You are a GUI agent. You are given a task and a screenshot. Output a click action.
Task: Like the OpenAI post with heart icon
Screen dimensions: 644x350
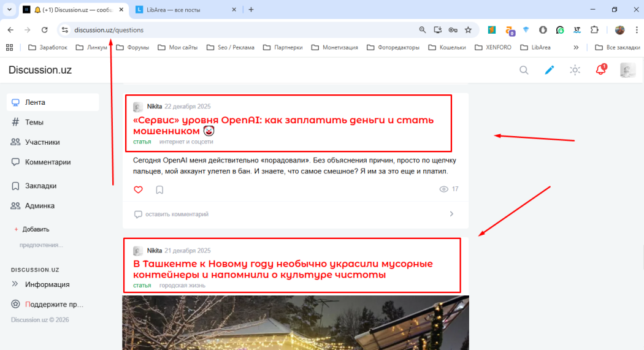[139, 189]
